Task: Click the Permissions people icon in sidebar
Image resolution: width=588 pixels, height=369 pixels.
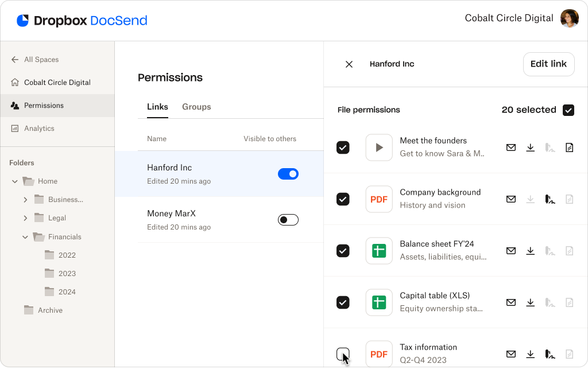Action: 15,106
